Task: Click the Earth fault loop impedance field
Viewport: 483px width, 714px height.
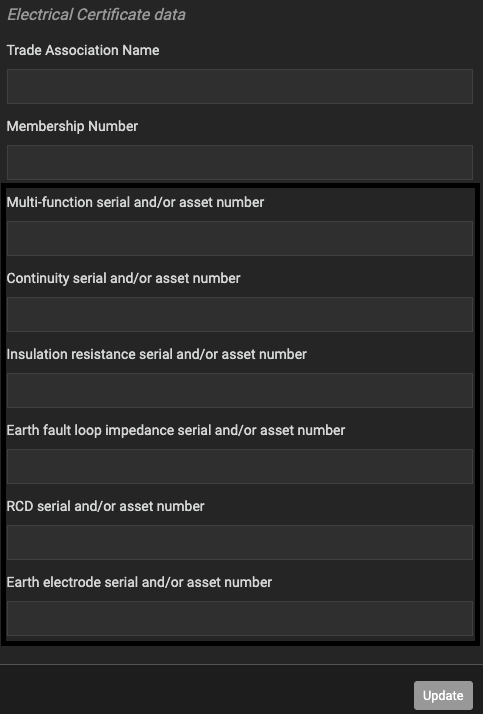Action: [240, 467]
